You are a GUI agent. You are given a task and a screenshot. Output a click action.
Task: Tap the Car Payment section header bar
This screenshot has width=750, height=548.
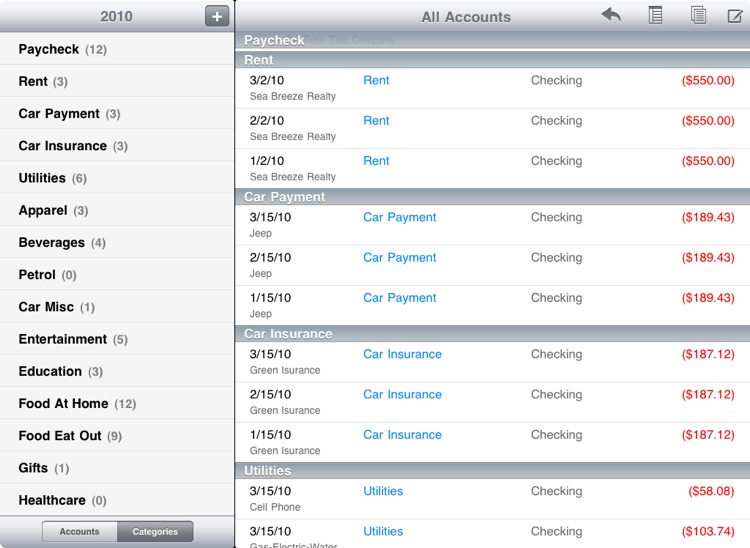pyautogui.click(x=493, y=197)
